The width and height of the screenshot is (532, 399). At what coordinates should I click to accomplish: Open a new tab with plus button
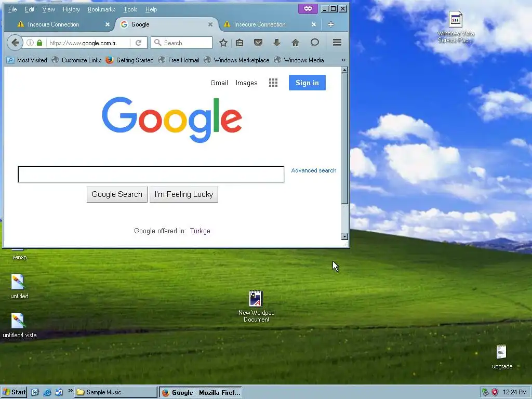pos(331,24)
